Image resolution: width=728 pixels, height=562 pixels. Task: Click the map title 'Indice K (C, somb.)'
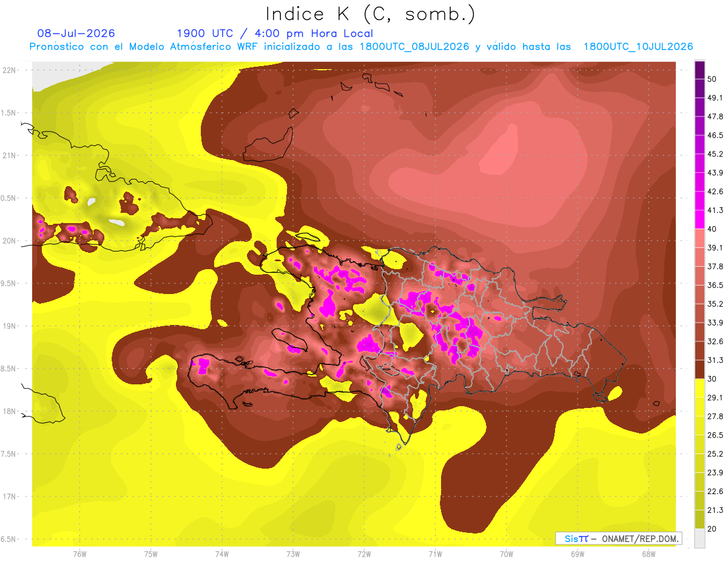[x=370, y=14]
